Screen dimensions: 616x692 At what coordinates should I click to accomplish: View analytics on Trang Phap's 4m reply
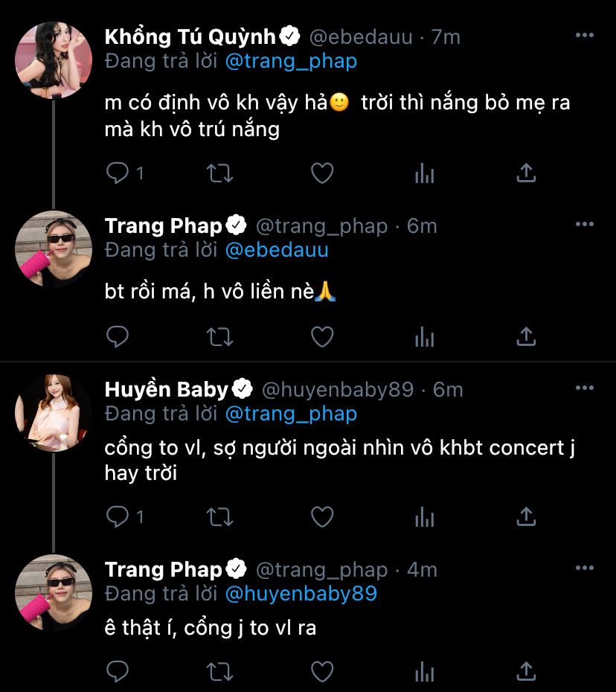(x=424, y=672)
